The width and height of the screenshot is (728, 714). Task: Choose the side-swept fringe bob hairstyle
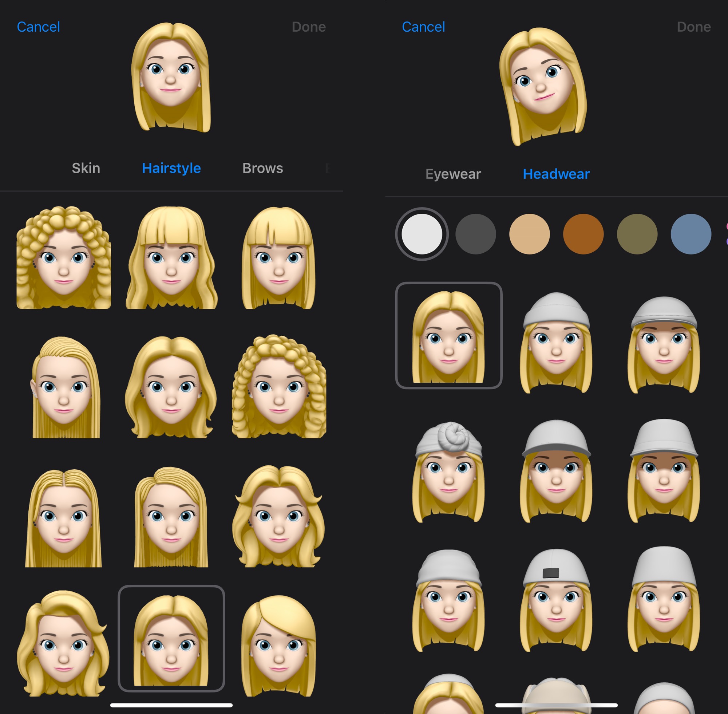tap(278, 646)
